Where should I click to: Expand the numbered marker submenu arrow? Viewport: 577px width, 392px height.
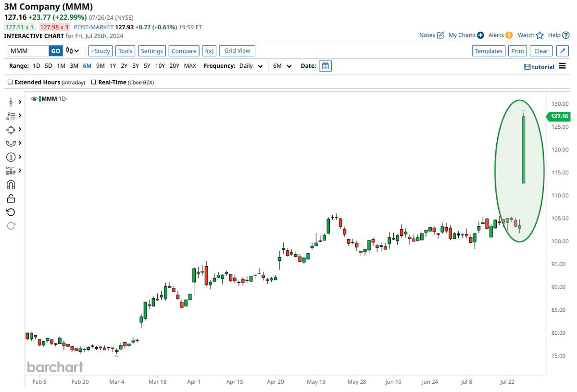[20, 157]
